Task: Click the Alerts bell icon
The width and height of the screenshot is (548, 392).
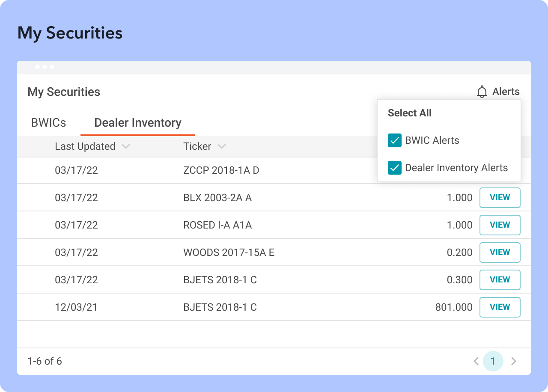Action: [482, 92]
